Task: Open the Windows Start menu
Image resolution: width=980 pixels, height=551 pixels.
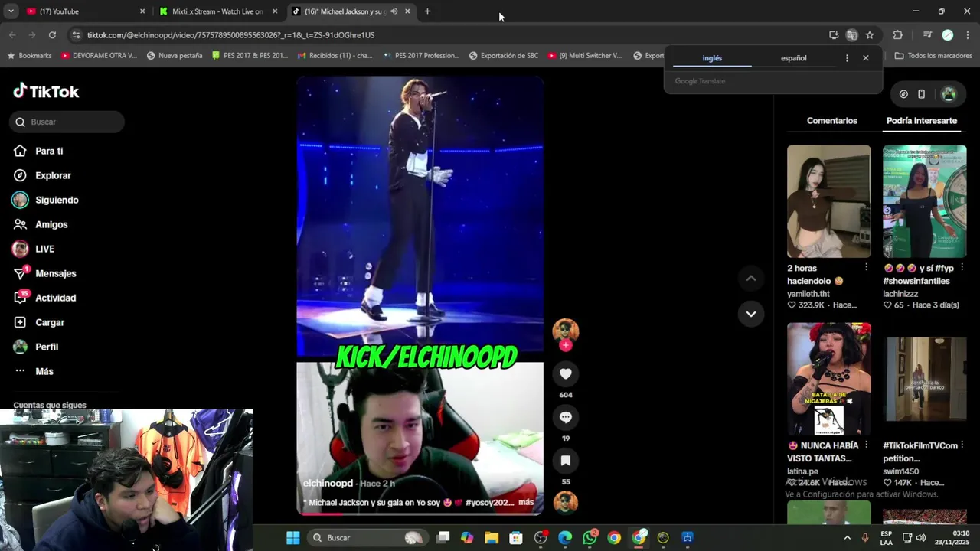Action: pos(292,538)
